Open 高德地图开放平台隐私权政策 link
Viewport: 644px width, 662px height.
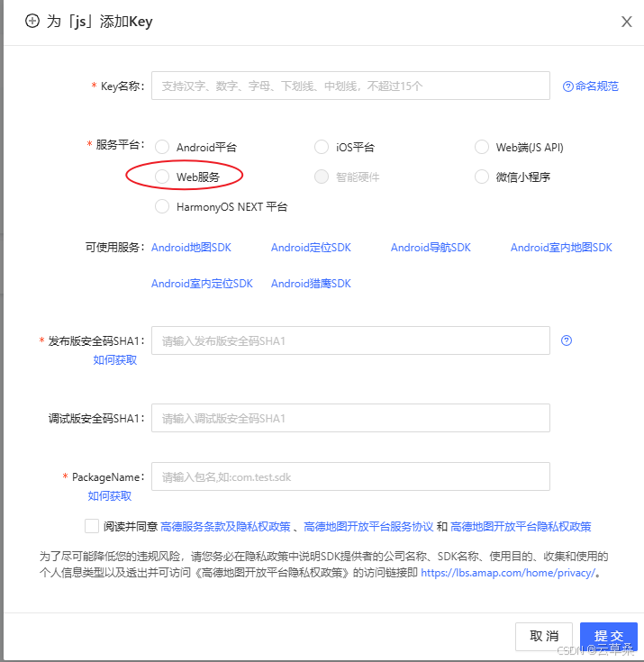521,527
